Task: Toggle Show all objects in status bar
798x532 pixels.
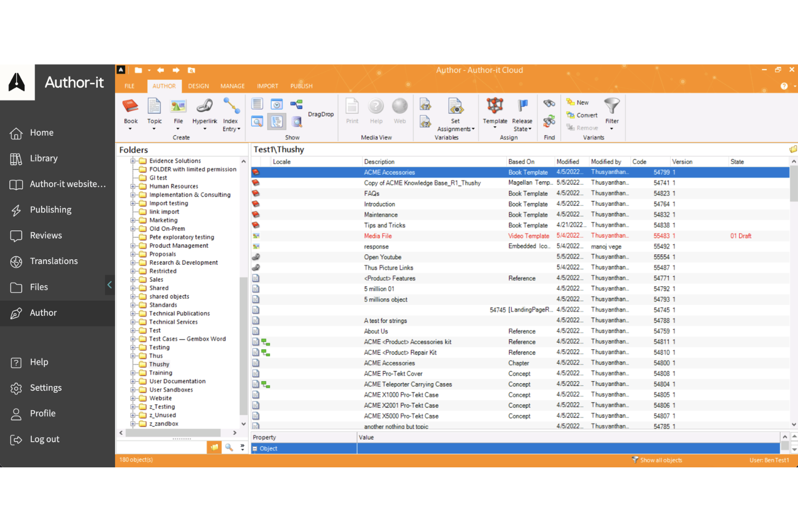Action: pyautogui.click(x=657, y=460)
